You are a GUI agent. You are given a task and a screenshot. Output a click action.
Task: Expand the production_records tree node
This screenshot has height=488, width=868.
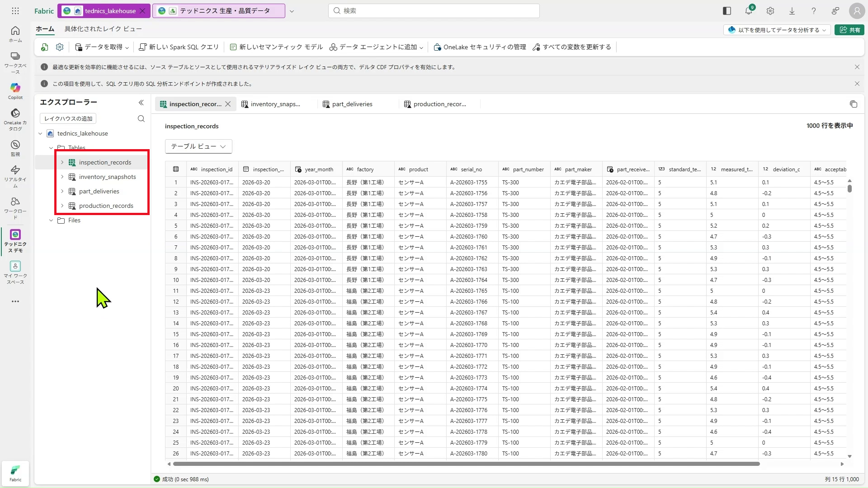tap(62, 206)
